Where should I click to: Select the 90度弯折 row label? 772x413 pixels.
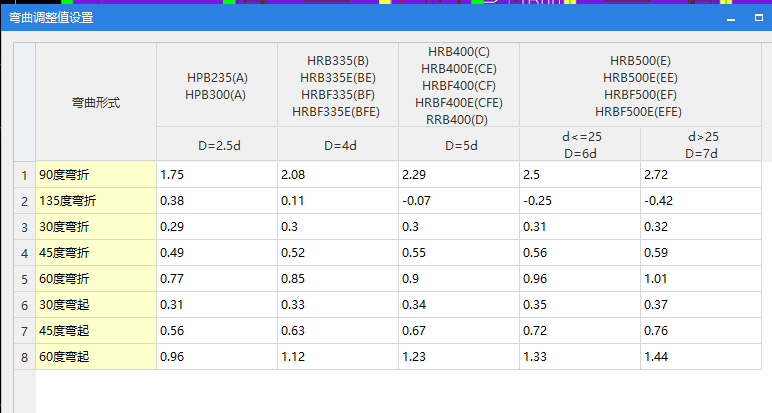[x=96, y=175]
